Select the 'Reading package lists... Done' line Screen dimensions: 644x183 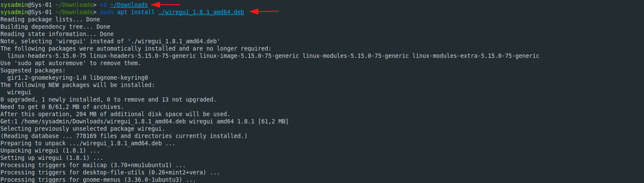(50, 19)
